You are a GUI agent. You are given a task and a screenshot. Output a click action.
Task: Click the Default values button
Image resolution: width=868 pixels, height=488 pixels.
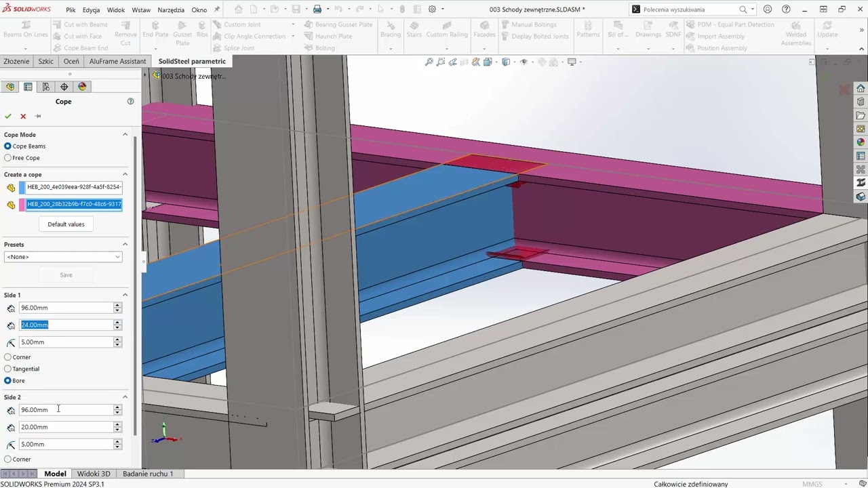66,224
